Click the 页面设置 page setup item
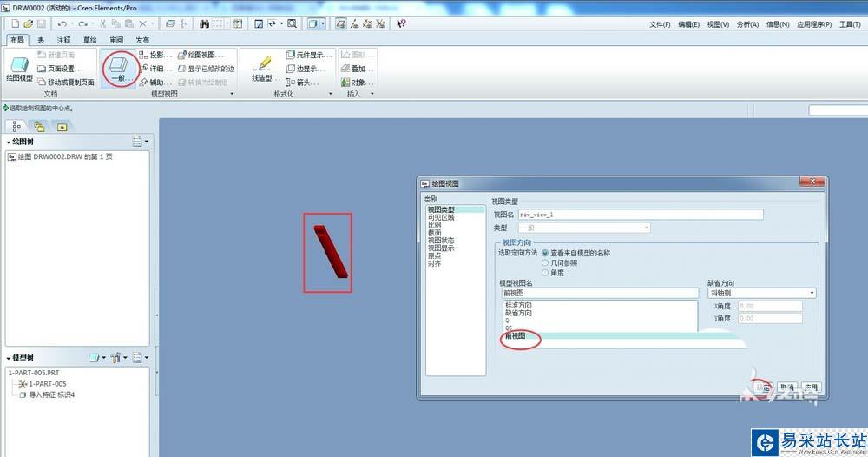868x457 pixels. (x=60, y=69)
